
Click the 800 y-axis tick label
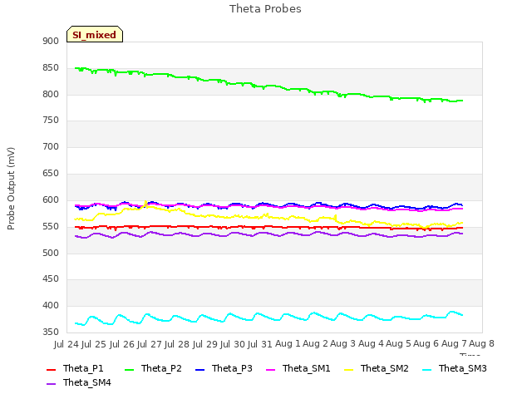51,94
